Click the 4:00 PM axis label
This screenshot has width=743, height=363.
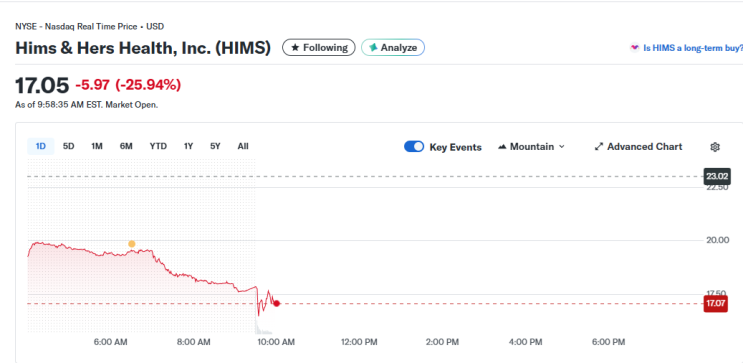pos(526,342)
